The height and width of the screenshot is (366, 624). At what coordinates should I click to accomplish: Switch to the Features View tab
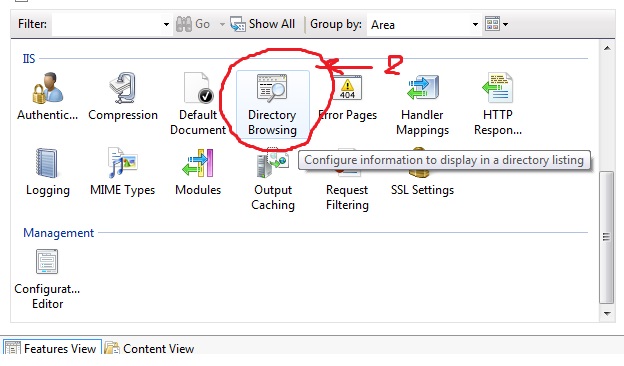[53, 348]
